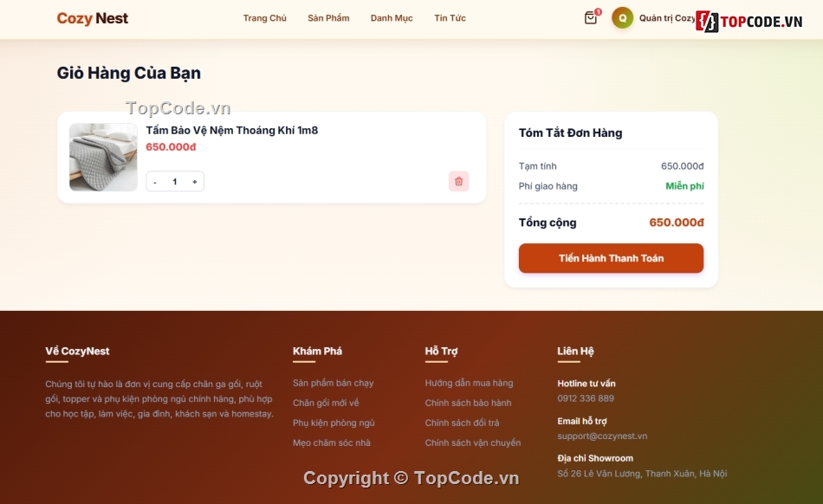The image size is (823, 504).
Task: Click the Giỏ Hàng Của Bạn heading
Action: pyautogui.click(x=128, y=73)
